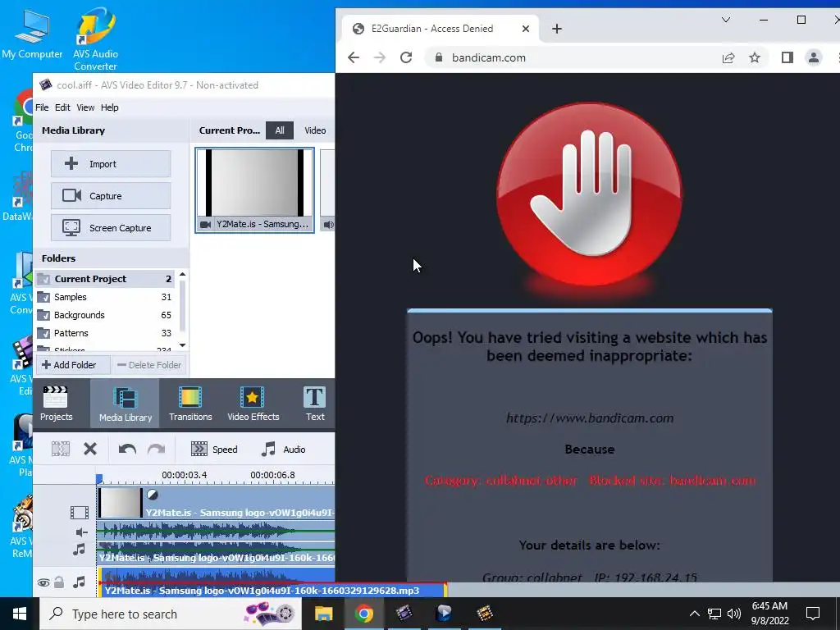The width and height of the screenshot is (840, 630).
Task: Click the Redo arrow
Action: coord(157,449)
